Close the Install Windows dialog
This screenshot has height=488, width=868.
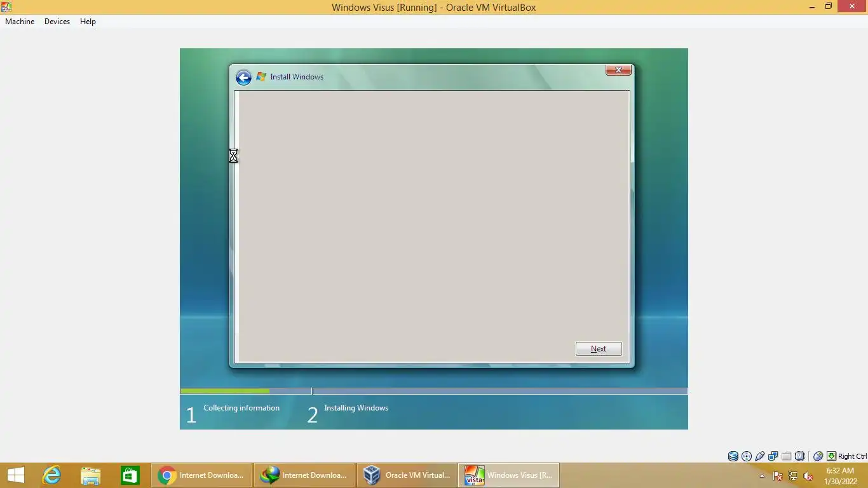point(618,70)
